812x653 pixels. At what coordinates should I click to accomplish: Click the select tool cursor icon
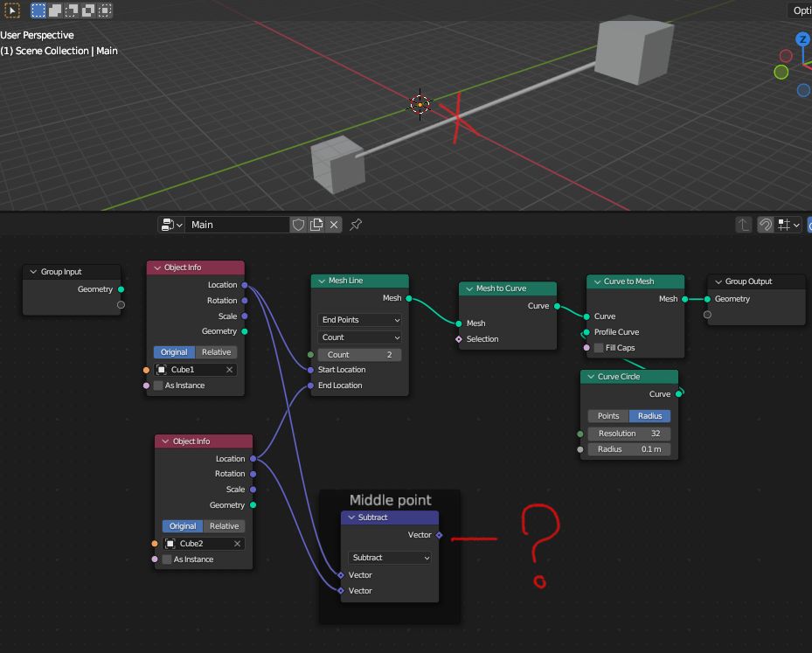click(12, 10)
